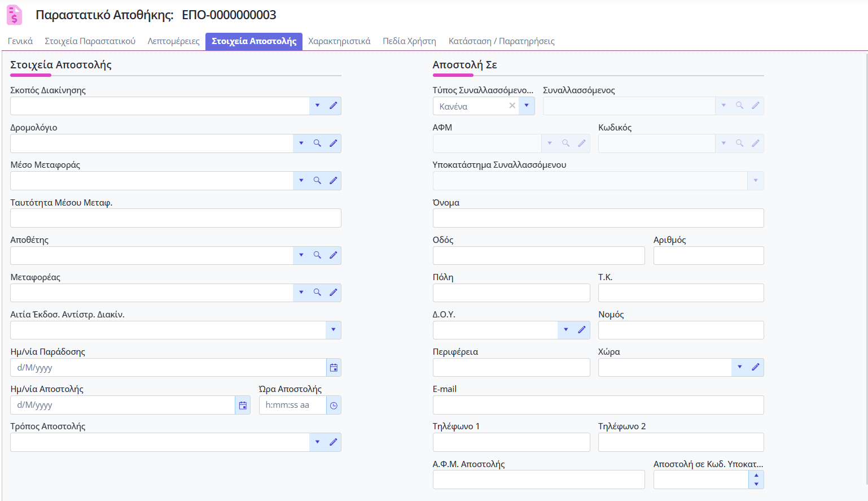Image resolution: width=868 pixels, height=501 pixels.
Task: Open the Τύπος Συναλλασσόμενου dropdown
Action: pos(527,106)
